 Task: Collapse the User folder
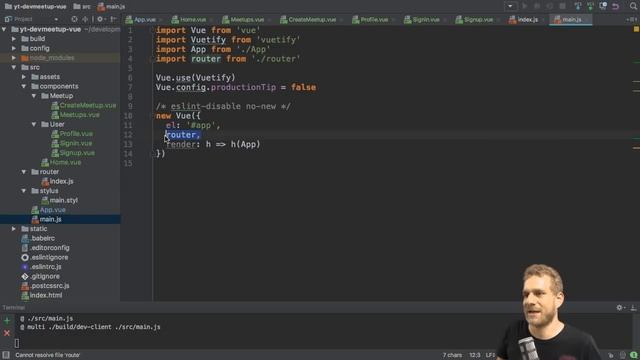point(34,124)
